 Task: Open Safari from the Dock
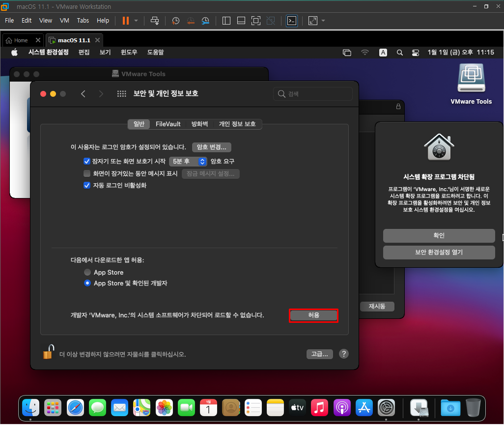coord(75,408)
